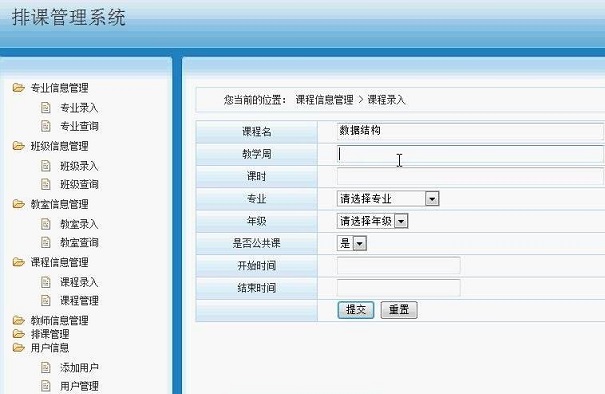Open 课程管理 page
Image resolution: width=605 pixels, height=394 pixels.
pyautogui.click(x=79, y=301)
